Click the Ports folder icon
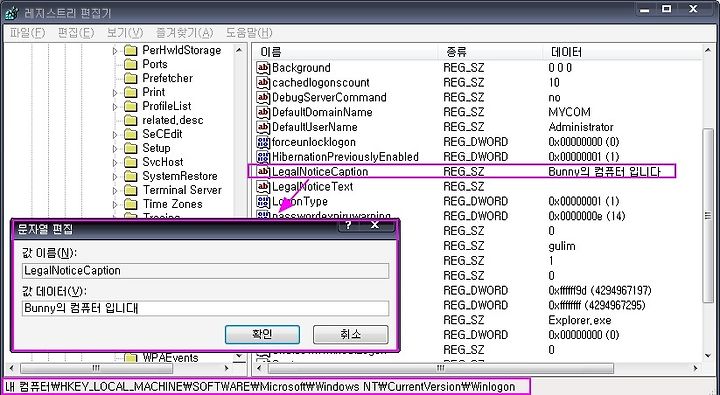The width and height of the screenshot is (720, 395). coord(131,64)
